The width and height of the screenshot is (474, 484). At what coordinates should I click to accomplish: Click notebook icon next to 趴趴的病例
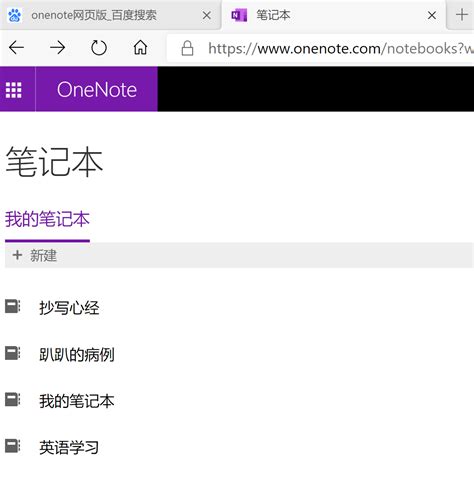pos(13,353)
